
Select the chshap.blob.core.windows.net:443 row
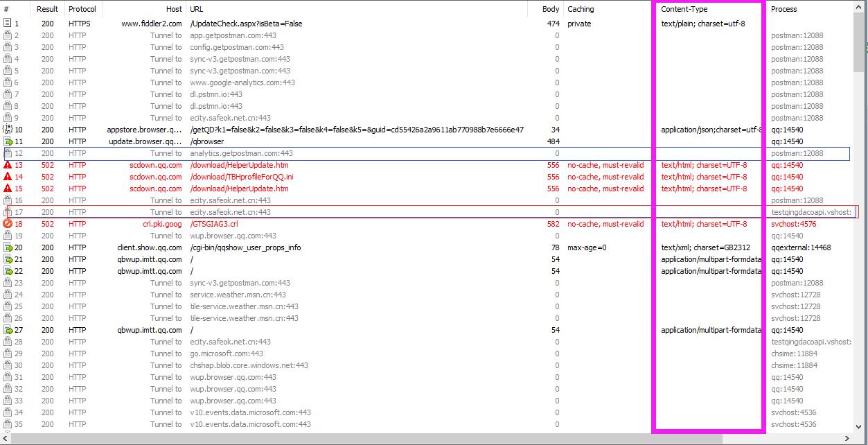[x=427, y=365]
